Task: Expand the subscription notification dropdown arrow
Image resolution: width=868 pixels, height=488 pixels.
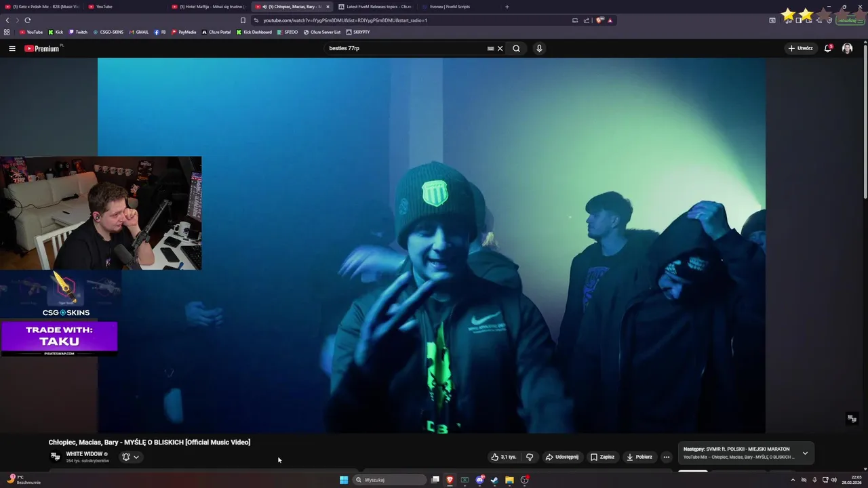Action: click(x=136, y=457)
